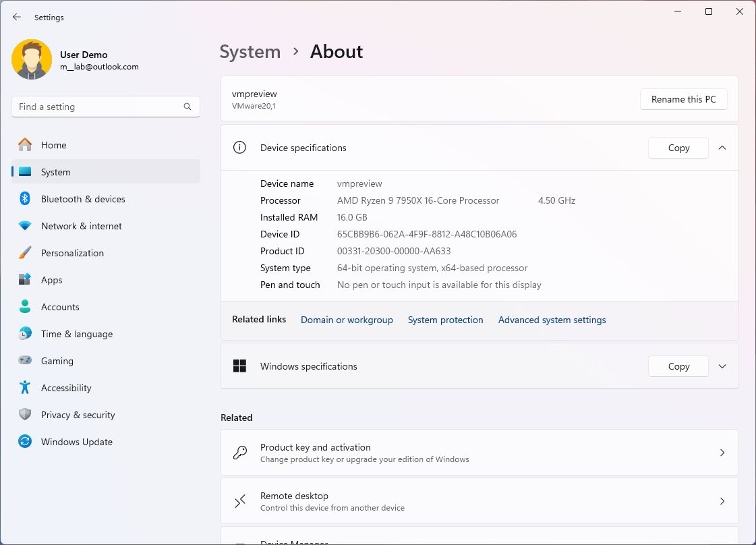Viewport: 756px width, 545px height.
Task: Click the Accessibility figure icon
Action: click(x=25, y=388)
